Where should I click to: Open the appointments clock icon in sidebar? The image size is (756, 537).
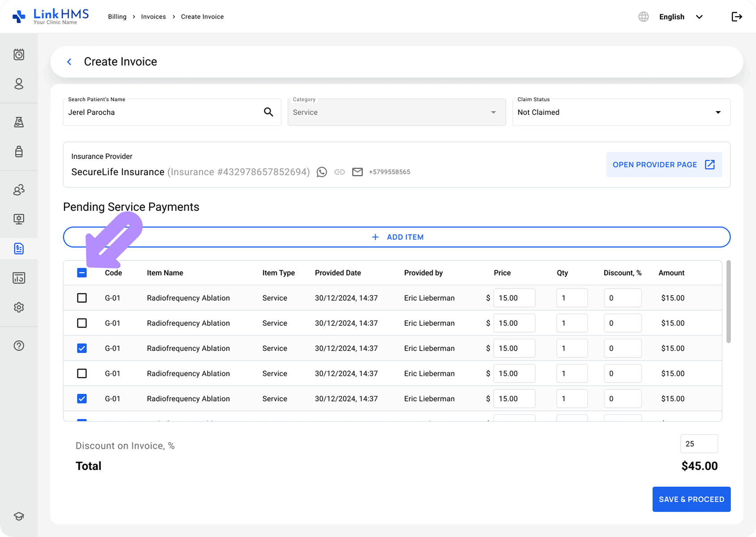click(x=19, y=55)
